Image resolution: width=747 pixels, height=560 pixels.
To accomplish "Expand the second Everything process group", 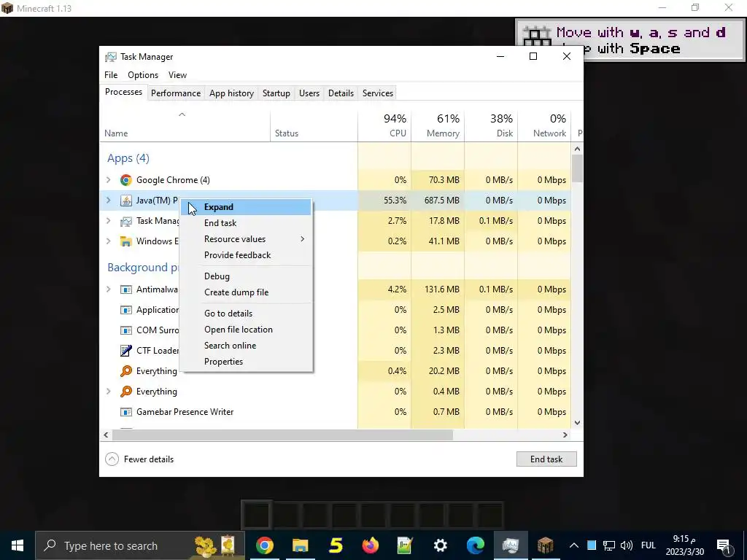I will (x=109, y=392).
